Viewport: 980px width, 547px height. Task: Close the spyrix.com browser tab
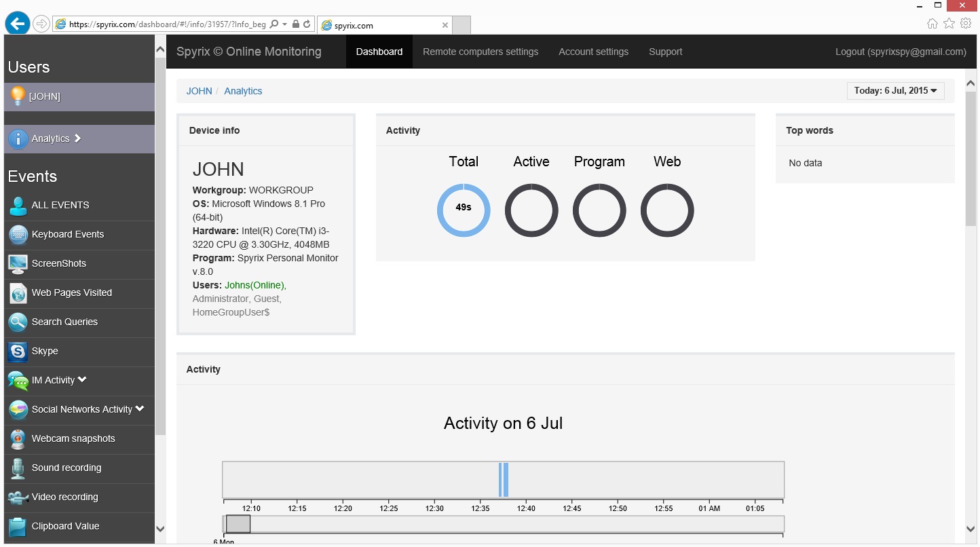[x=445, y=25]
